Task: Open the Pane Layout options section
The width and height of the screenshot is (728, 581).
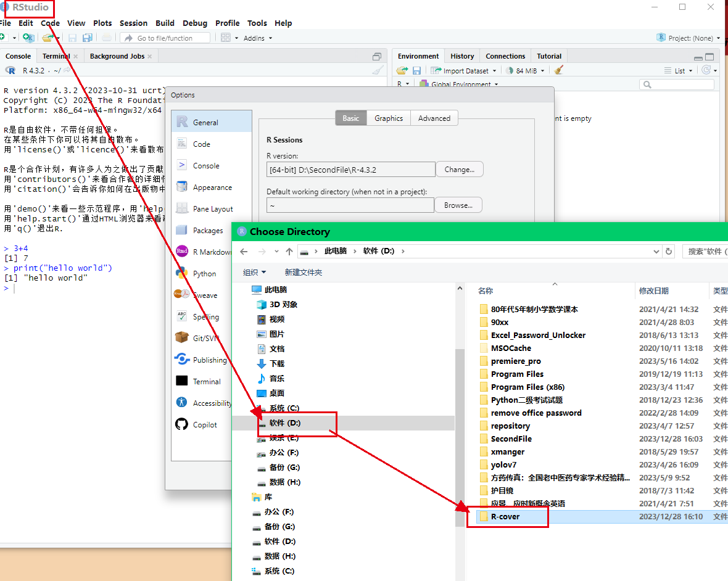Action: [x=212, y=208]
